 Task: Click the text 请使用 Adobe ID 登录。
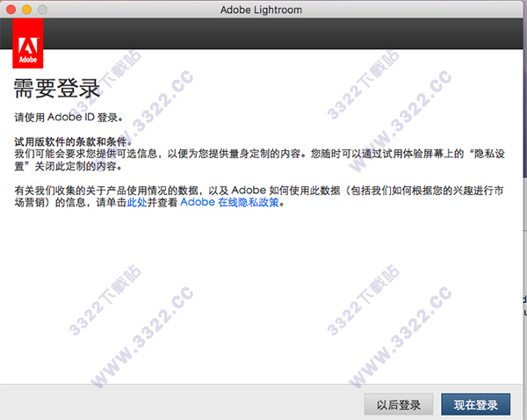[x=69, y=118]
